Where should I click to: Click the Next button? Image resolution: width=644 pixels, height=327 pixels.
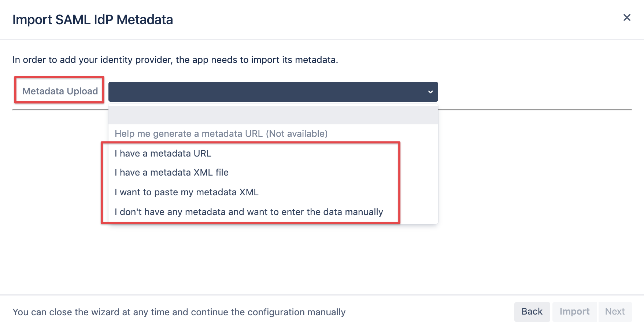point(615,312)
